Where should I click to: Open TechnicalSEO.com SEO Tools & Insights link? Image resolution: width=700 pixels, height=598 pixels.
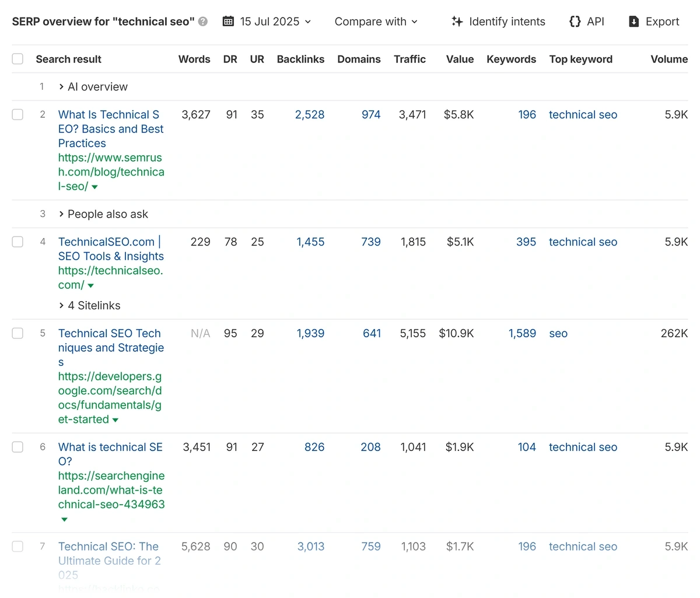tap(111, 249)
